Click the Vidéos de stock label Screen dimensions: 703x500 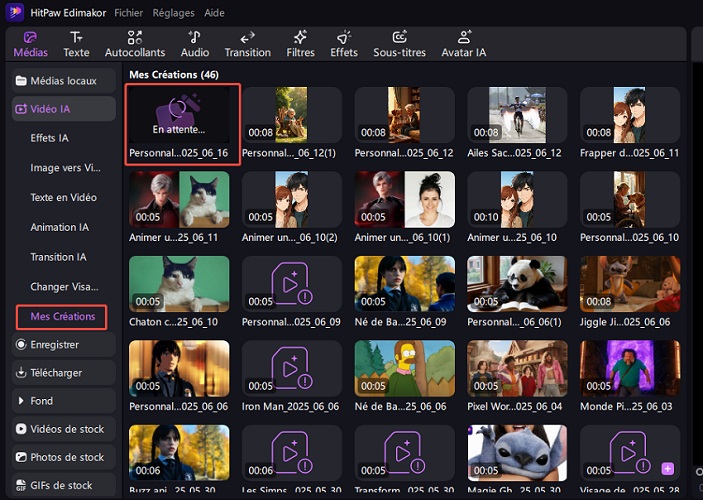[67, 429]
